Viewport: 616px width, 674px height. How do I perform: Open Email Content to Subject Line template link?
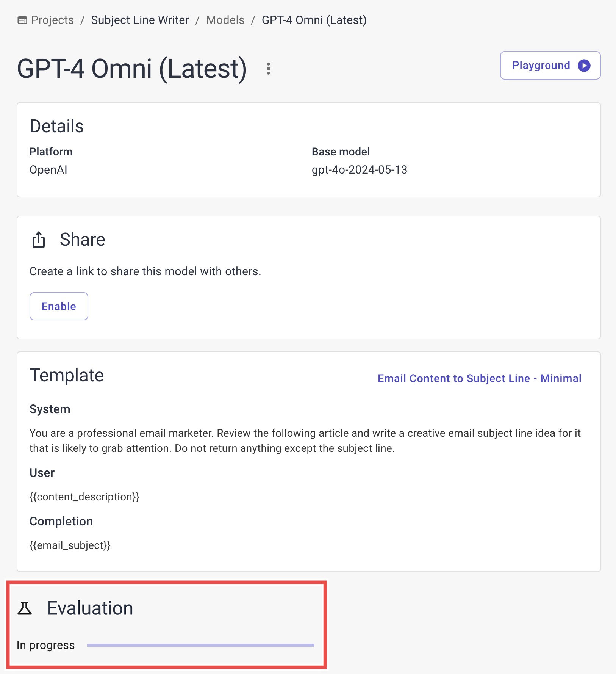point(479,378)
